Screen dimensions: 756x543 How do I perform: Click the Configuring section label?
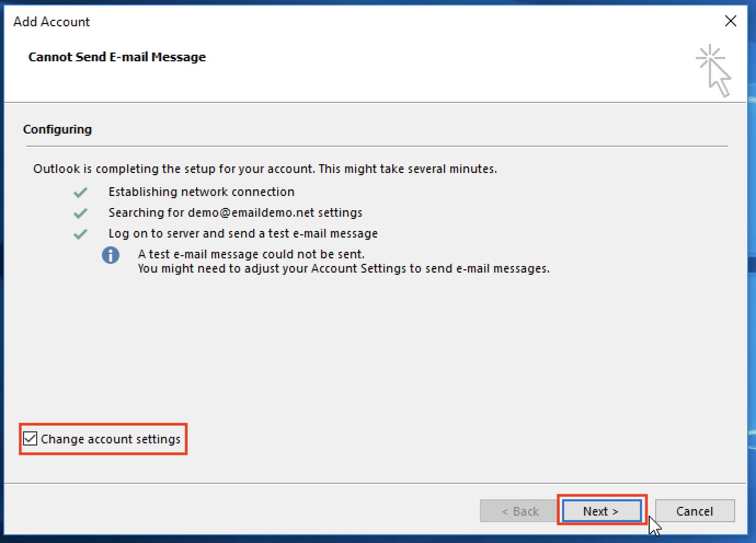[x=58, y=129]
